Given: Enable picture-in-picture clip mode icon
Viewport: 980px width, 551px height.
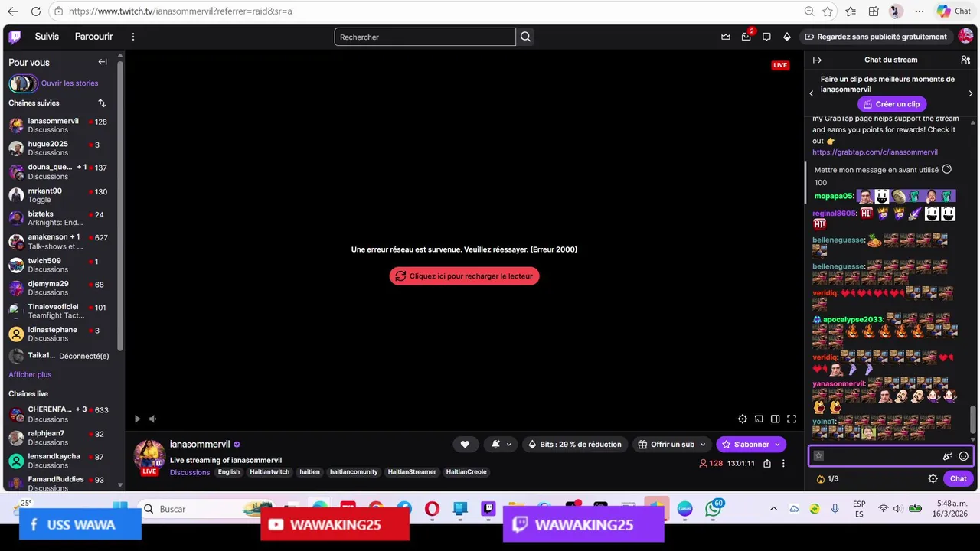Looking at the screenshot, I should [759, 419].
